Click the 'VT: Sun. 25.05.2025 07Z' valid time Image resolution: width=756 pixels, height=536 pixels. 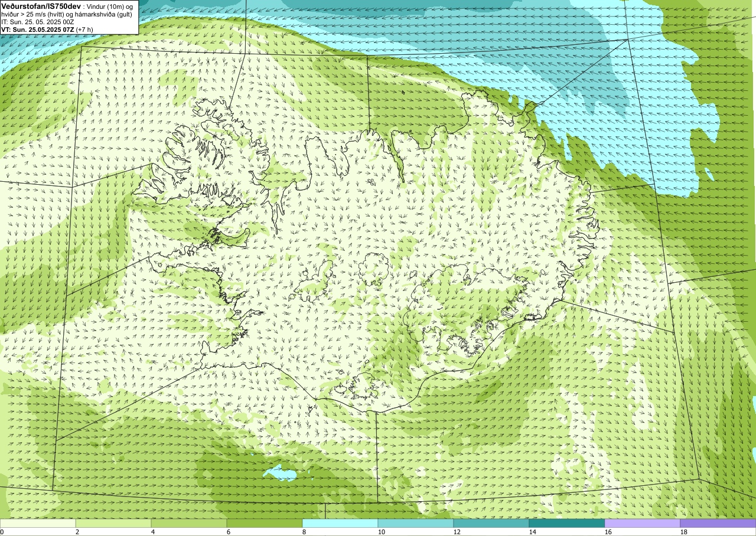click(x=37, y=29)
